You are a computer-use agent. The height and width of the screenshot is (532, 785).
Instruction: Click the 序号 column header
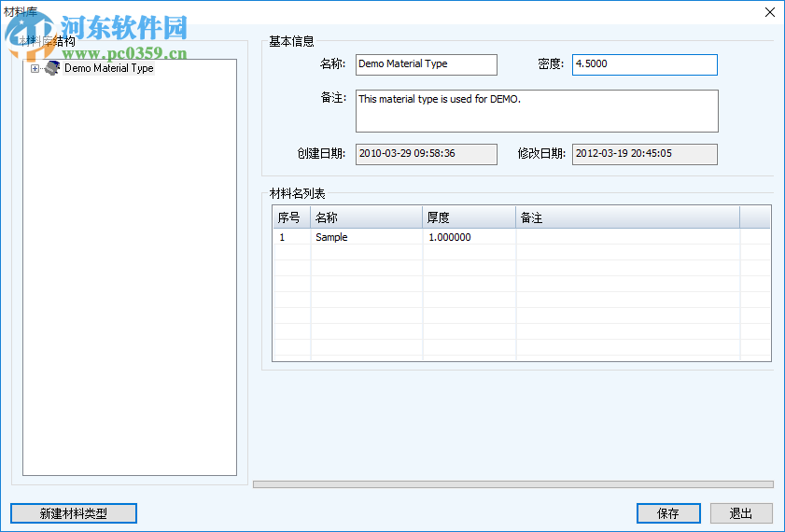click(292, 217)
